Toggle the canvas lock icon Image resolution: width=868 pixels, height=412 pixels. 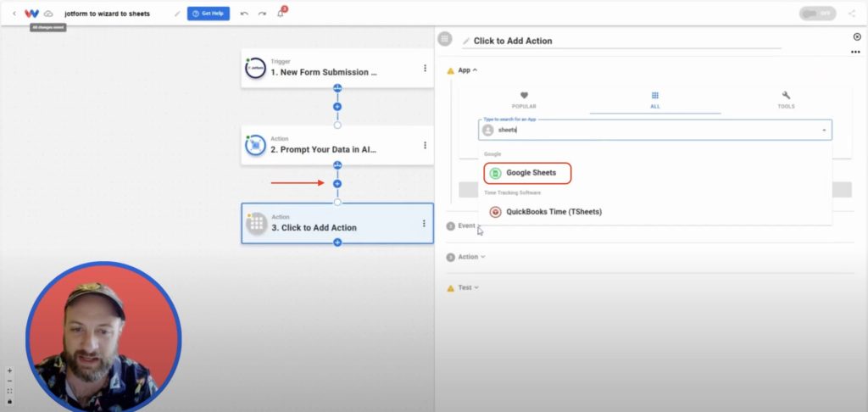coord(9,401)
